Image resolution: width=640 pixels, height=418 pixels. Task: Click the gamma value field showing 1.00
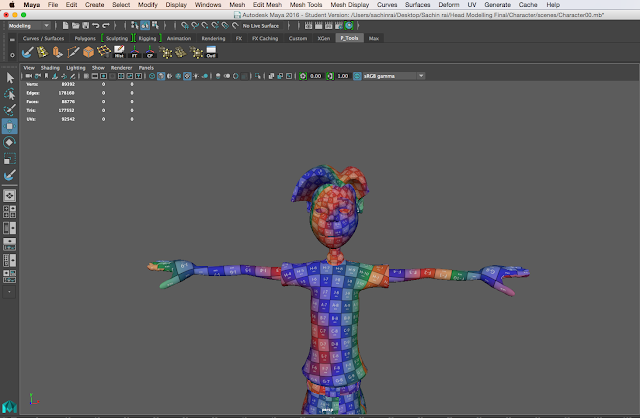pos(342,76)
